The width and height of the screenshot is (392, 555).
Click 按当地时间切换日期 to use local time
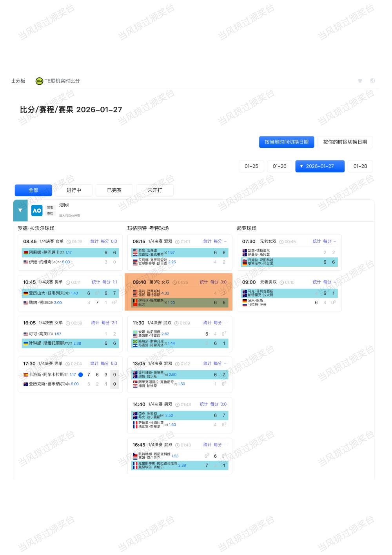point(287,142)
